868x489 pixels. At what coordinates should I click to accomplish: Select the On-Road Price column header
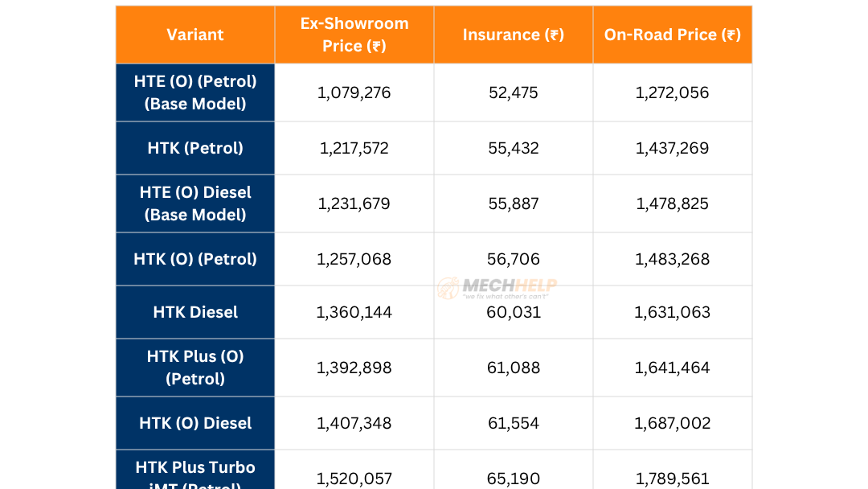click(673, 35)
